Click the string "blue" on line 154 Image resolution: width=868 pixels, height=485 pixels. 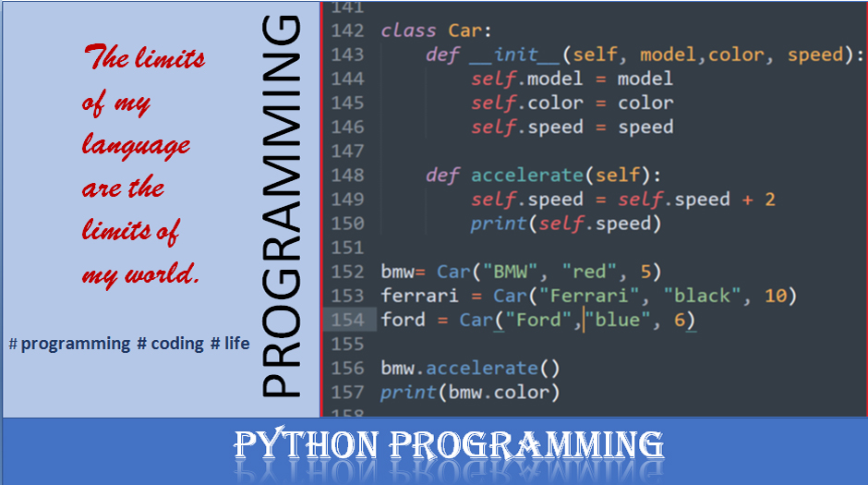coord(617,320)
